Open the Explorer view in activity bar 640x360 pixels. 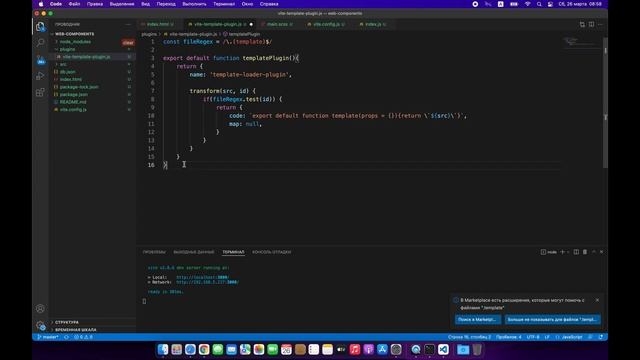tap(40, 27)
